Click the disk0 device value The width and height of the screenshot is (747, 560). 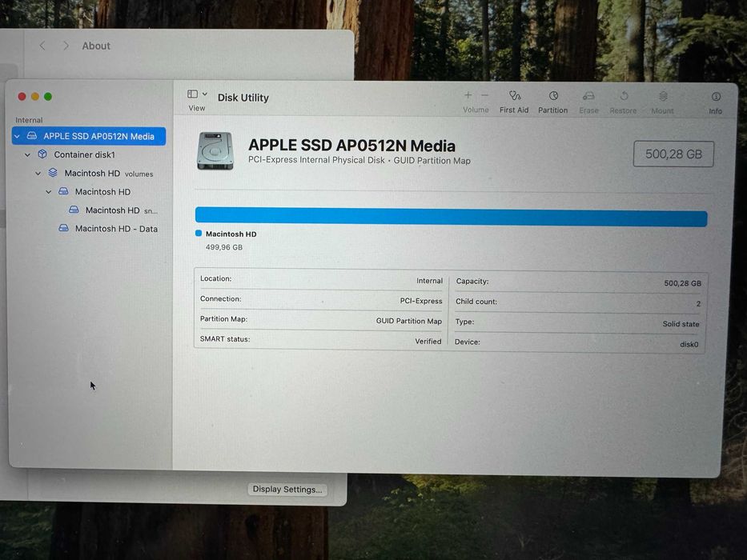(689, 344)
